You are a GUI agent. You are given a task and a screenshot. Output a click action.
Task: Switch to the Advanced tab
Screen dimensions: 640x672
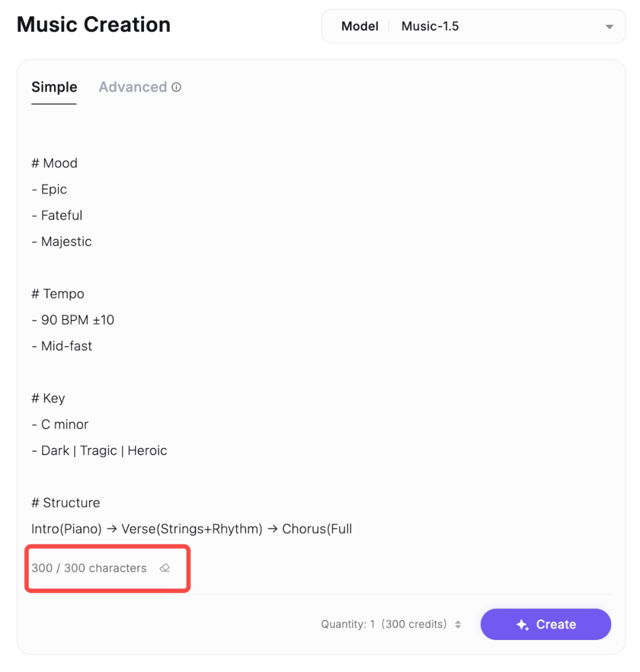click(133, 87)
